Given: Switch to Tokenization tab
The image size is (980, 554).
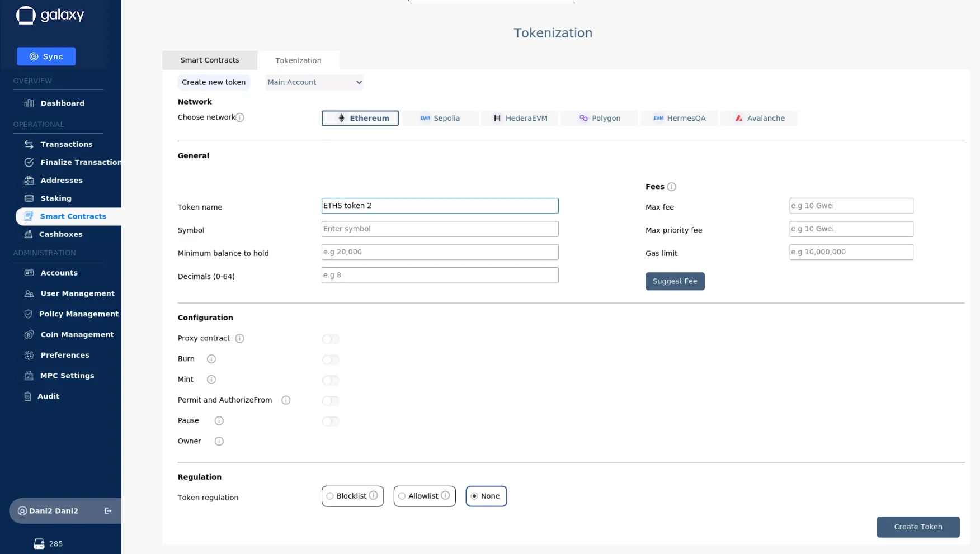Looking at the screenshot, I should click(298, 60).
